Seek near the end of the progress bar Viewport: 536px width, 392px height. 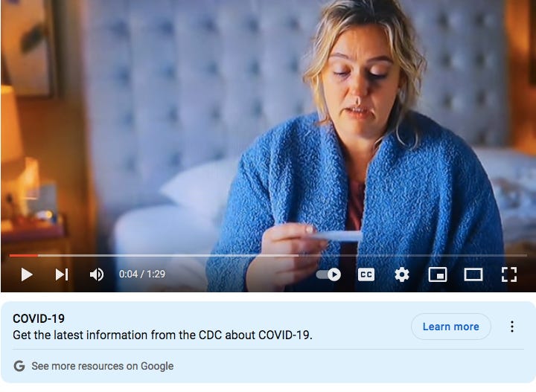coord(521,255)
